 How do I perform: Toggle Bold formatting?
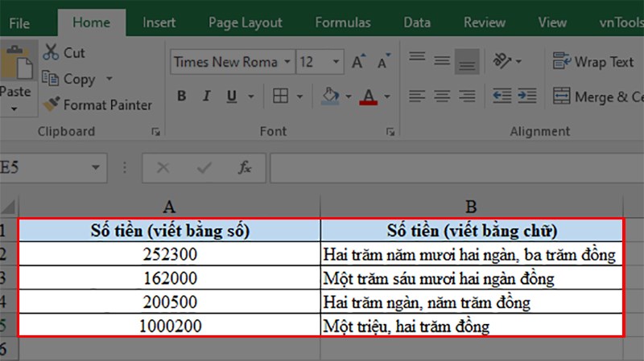(x=182, y=96)
